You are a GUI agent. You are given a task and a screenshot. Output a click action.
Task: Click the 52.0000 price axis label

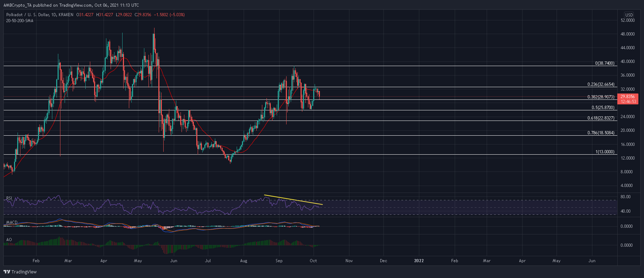click(627, 20)
